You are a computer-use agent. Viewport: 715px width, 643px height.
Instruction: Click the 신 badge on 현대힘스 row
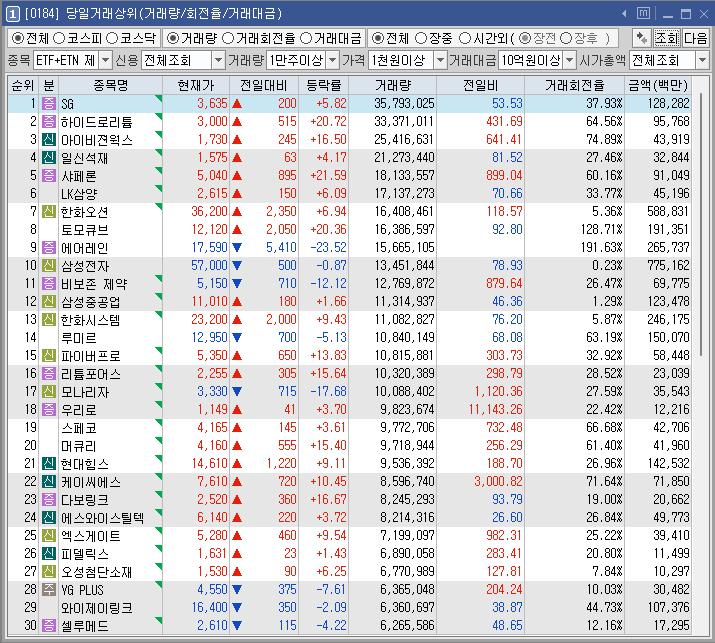coord(49,464)
